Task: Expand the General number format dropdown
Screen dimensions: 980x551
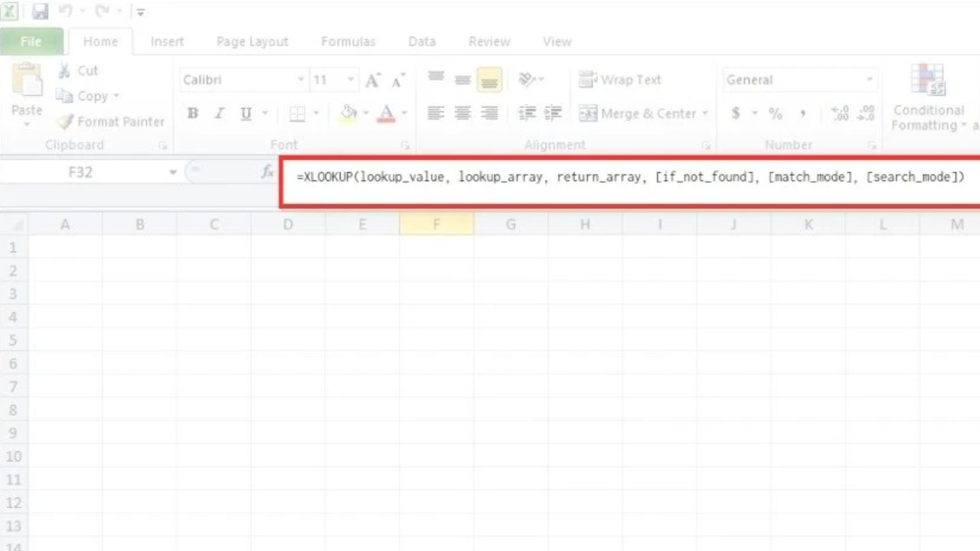Action: pos(869,80)
